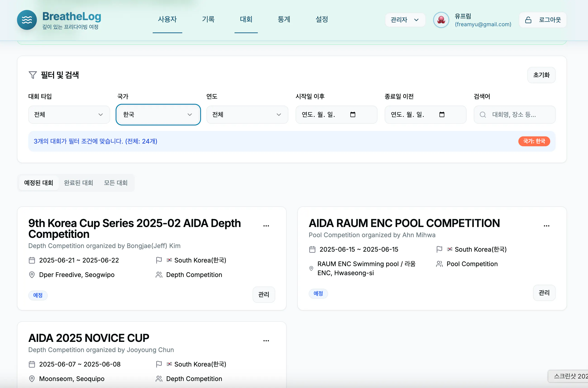
Task: Remove the 국가: 한국 filter chip
Action: pos(534,141)
